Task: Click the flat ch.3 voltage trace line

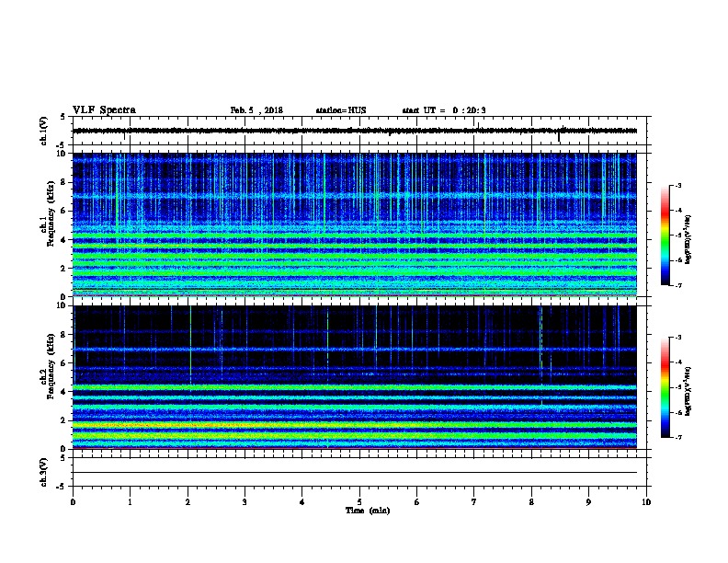Action: (x=355, y=473)
